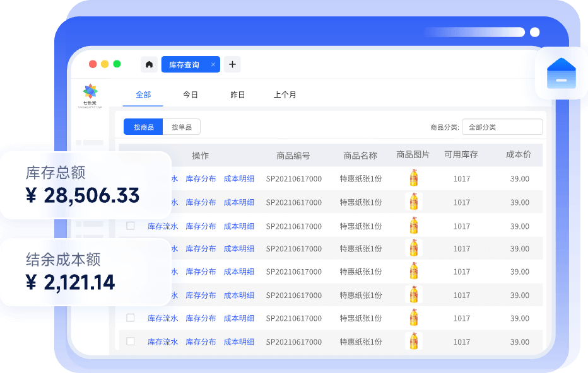
Task: Open the 成本明细 link in the first row
Action: 239,178
